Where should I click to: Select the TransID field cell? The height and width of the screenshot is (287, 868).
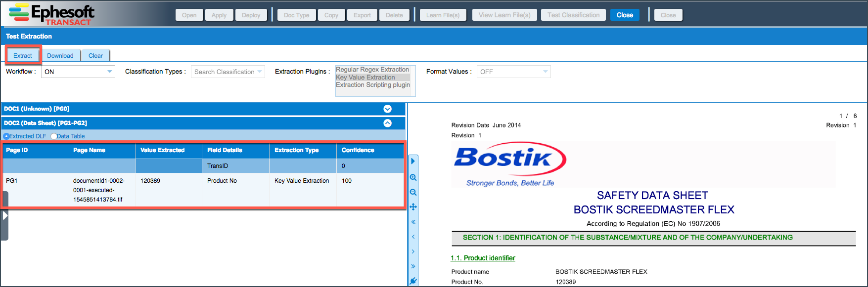[235, 166]
